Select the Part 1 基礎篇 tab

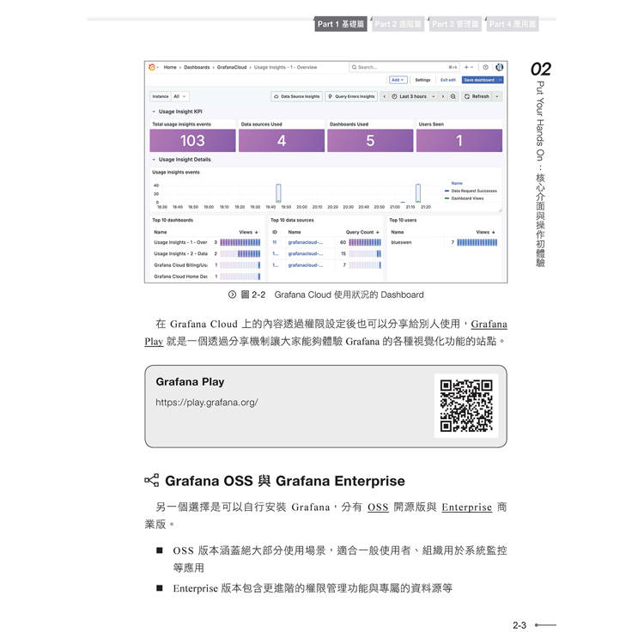tap(340, 25)
